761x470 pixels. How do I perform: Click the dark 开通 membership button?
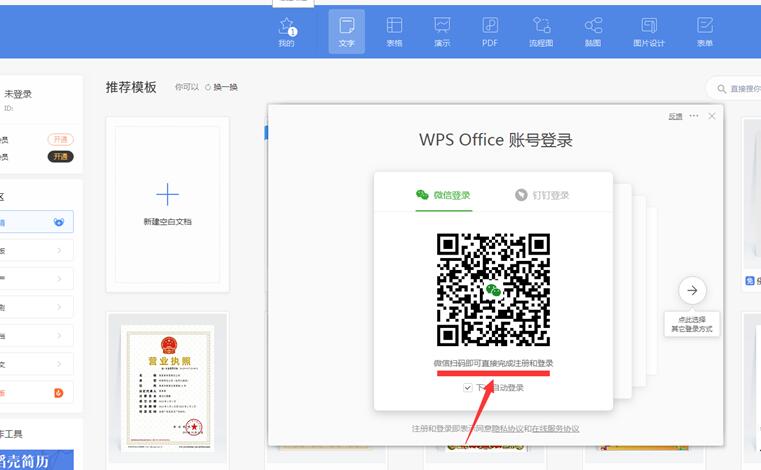[60, 157]
